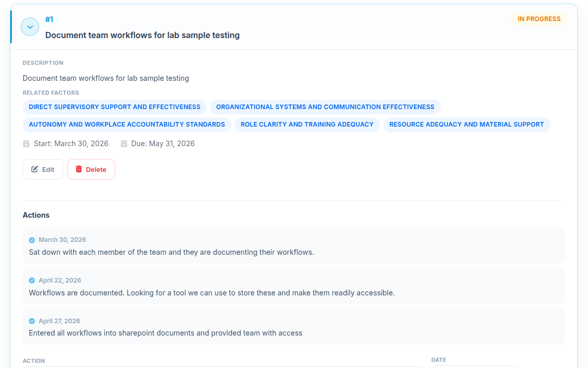Viewport: 588px width, 368px height.
Task: Click the Actions section heading
Action: click(36, 215)
